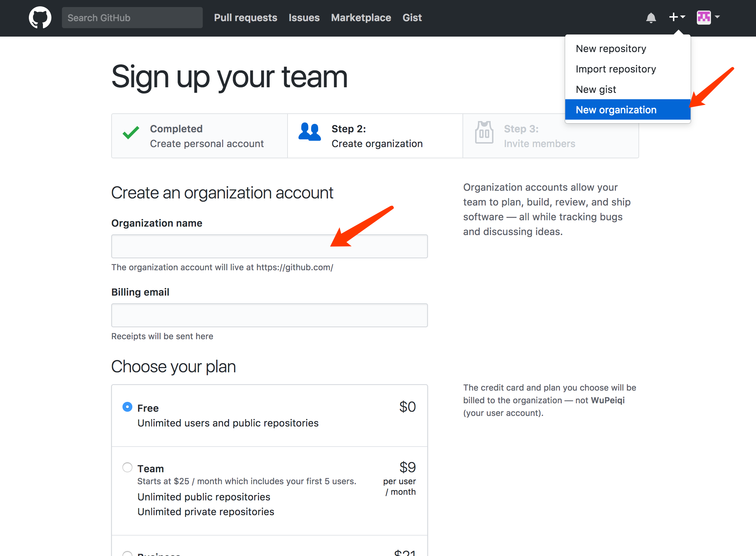The height and width of the screenshot is (556, 756).
Task: Select New gist menu entry
Action: pyautogui.click(x=596, y=89)
